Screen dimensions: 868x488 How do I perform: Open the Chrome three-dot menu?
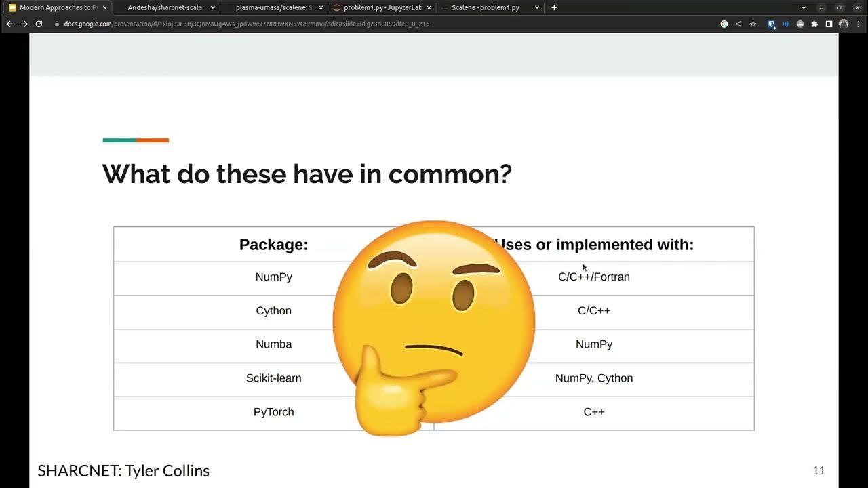pos(858,24)
